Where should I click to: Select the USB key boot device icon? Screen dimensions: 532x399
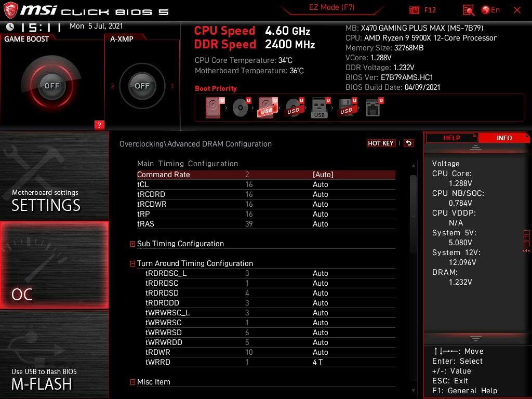coord(320,108)
